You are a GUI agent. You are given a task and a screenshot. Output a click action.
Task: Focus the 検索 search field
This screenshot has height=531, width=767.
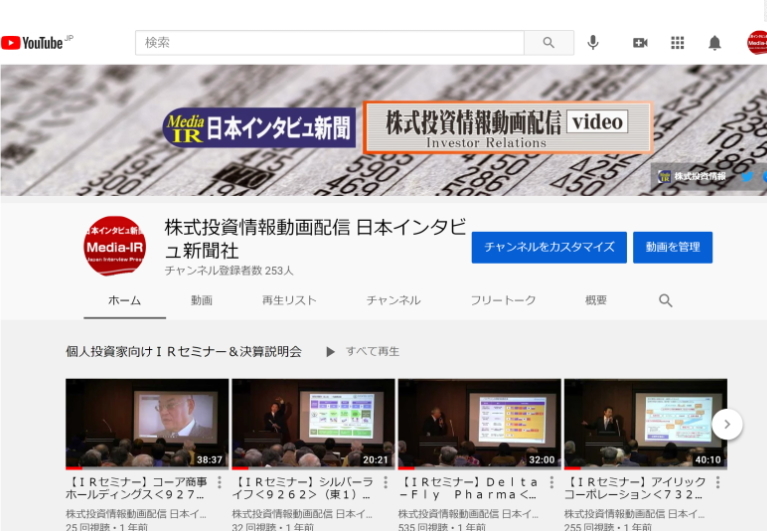(330, 43)
